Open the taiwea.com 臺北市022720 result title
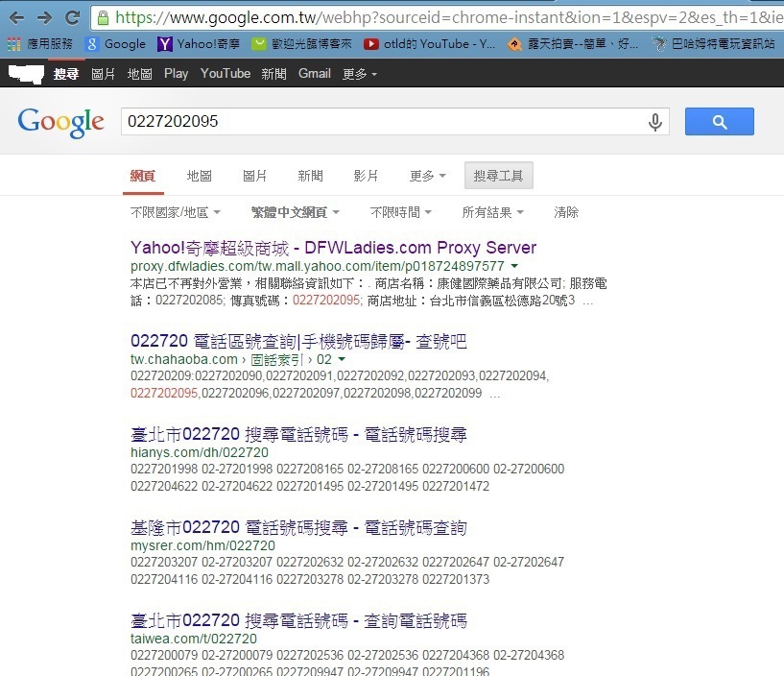 point(298,620)
